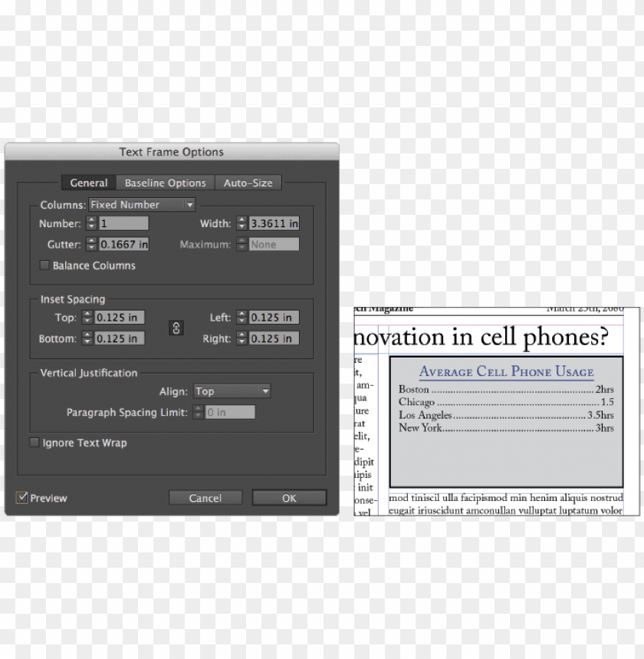Click the Width field showing 3.3611 in
The height and width of the screenshot is (659, 644).
273,223
